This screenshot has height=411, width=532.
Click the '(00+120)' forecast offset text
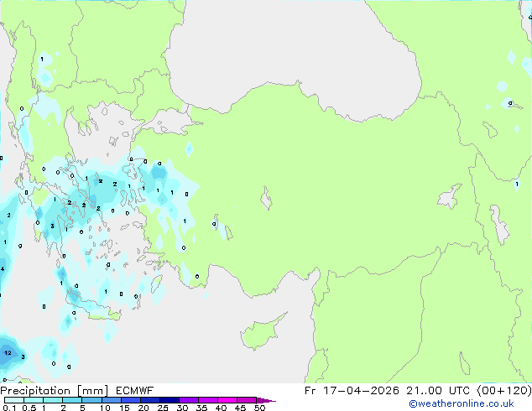tap(504, 391)
